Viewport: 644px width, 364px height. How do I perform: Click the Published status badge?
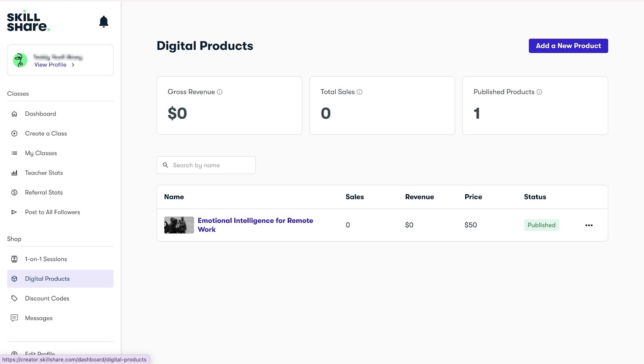point(541,225)
